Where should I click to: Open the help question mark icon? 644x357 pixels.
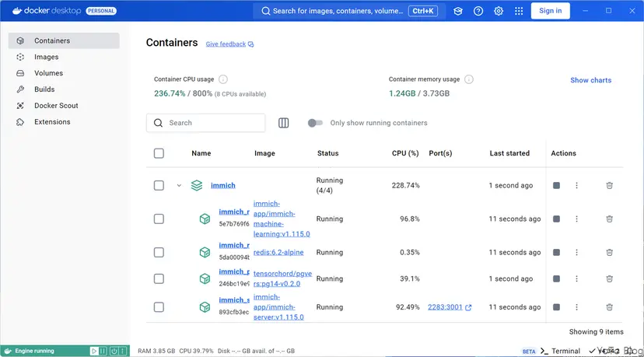point(478,11)
